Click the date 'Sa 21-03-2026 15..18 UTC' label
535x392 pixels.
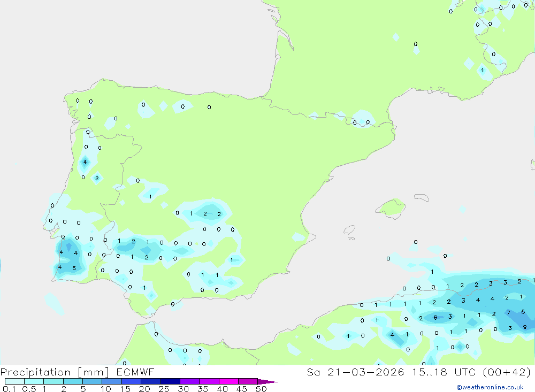pos(392,372)
